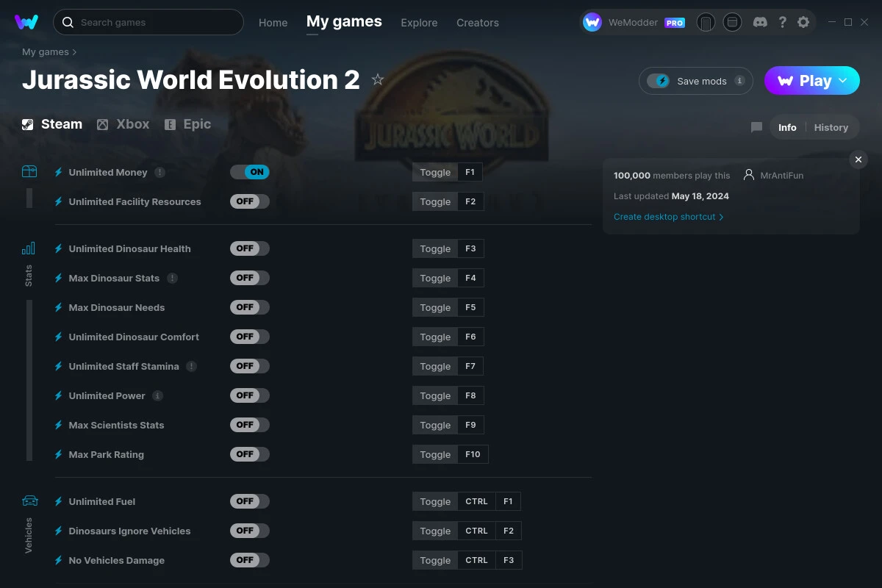Image resolution: width=882 pixels, height=588 pixels.
Task: Select the Xbox platform tab
Action: click(123, 124)
